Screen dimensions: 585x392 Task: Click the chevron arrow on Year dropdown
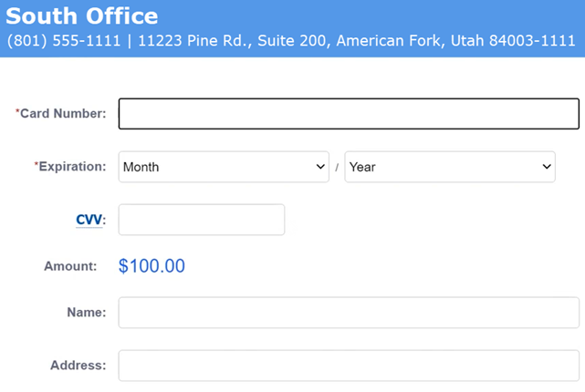(x=547, y=167)
